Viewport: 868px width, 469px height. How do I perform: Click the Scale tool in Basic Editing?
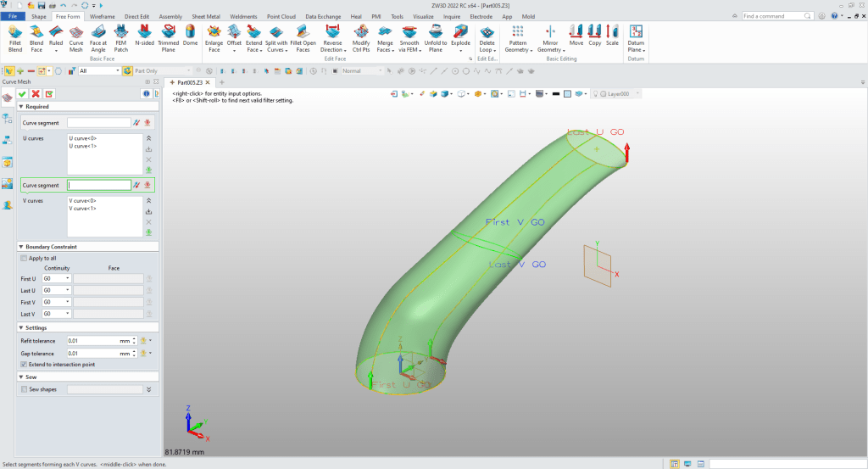612,37
